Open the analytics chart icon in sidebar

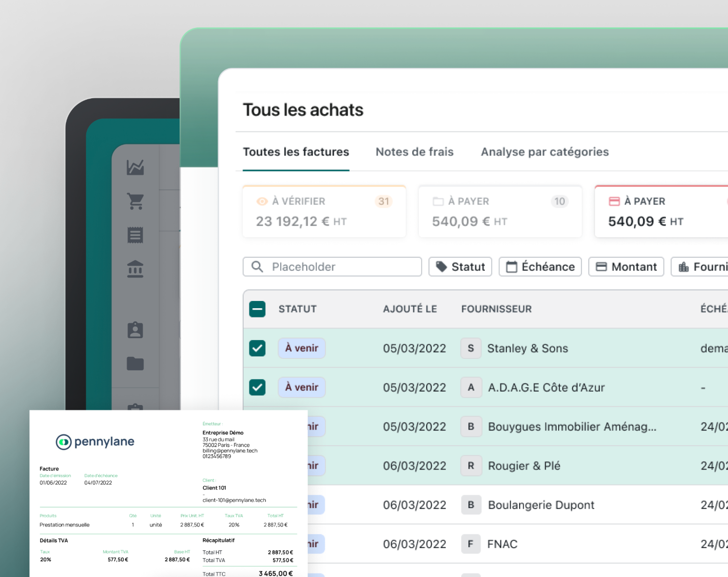click(x=135, y=167)
